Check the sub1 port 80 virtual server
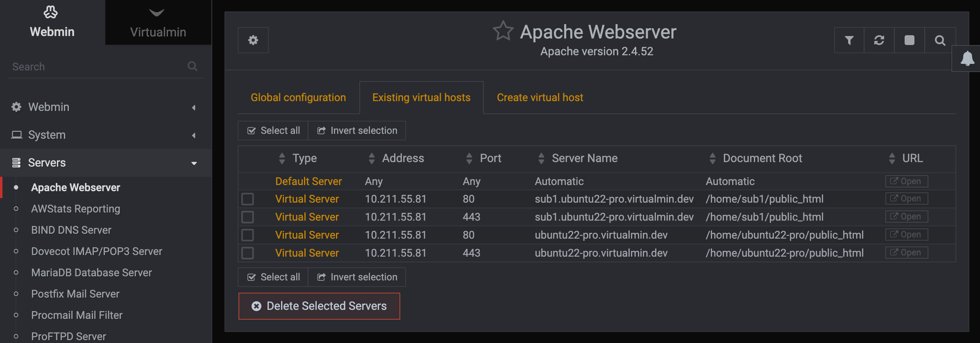 pyautogui.click(x=247, y=199)
